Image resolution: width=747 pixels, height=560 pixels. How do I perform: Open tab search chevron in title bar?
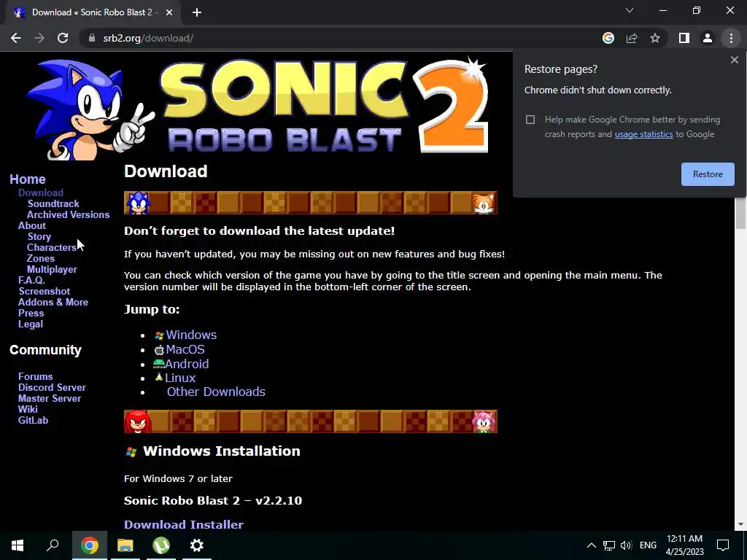tap(630, 10)
